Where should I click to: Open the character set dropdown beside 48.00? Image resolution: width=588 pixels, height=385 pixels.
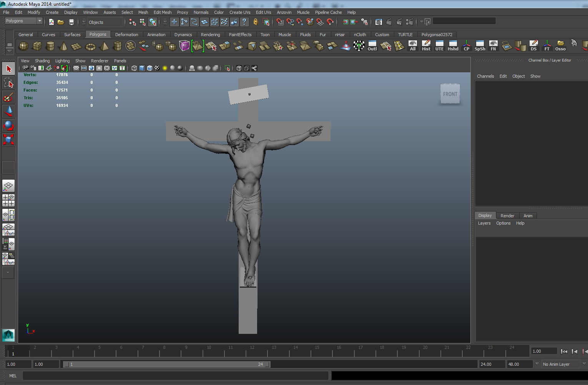tap(537, 364)
